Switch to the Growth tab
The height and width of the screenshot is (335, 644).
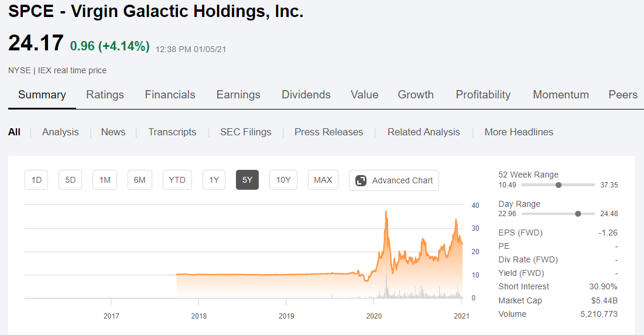(x=416, y=95)
